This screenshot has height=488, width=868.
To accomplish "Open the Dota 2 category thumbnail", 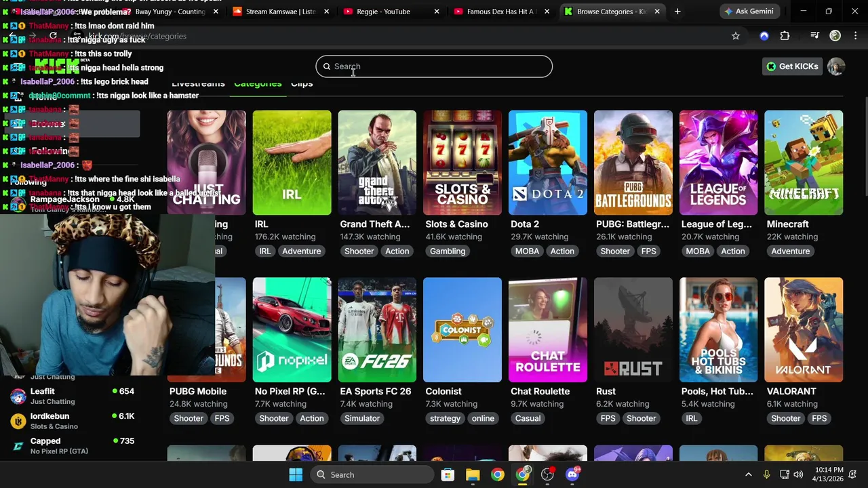I will pos(548,163).
